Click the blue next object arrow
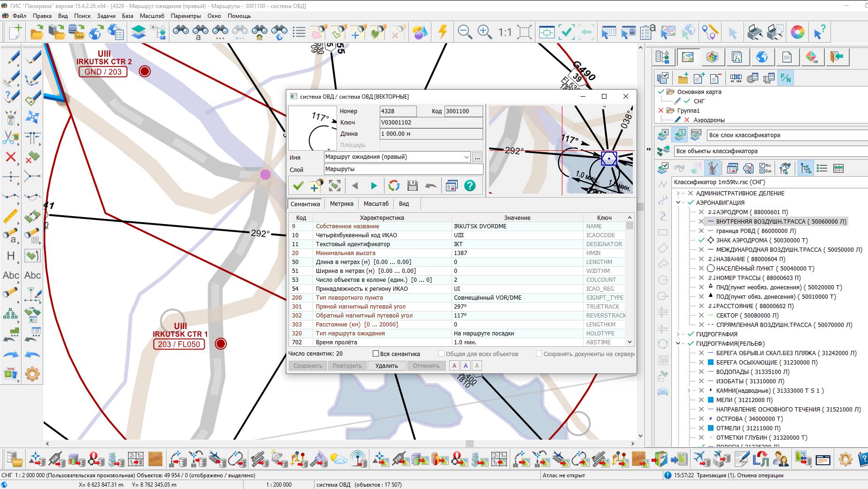Image resolution: width=868 pixels, height=489 pixels. click(374, 186)
